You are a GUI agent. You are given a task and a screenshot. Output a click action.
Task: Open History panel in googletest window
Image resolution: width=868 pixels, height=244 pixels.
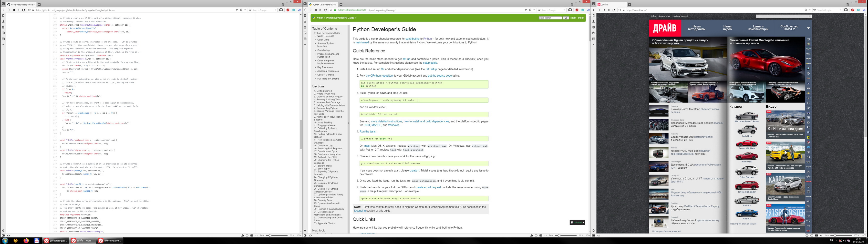[x=3, y=33]
